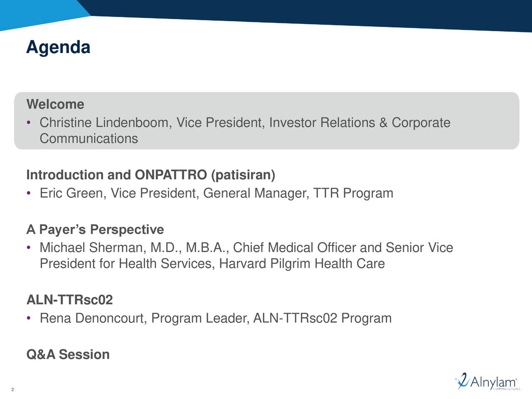Click the A Payer's Perspective heading

tap(95, 229)
